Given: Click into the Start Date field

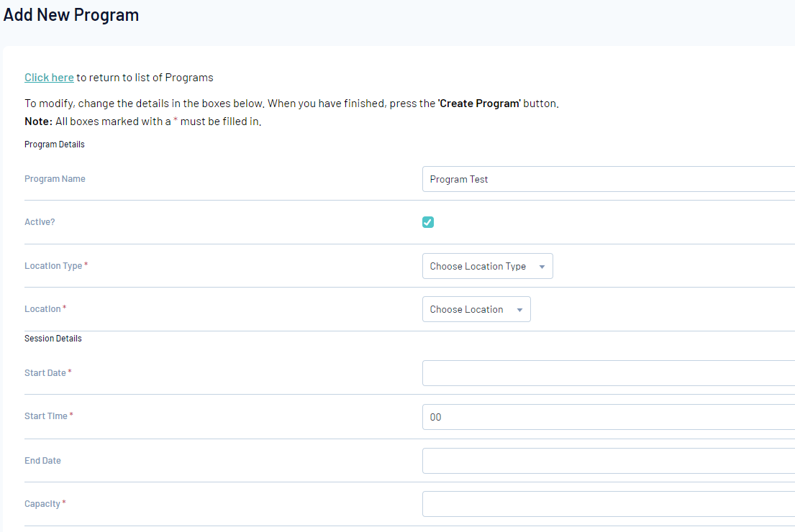Looking at the screenshot, I should [608, 373].
